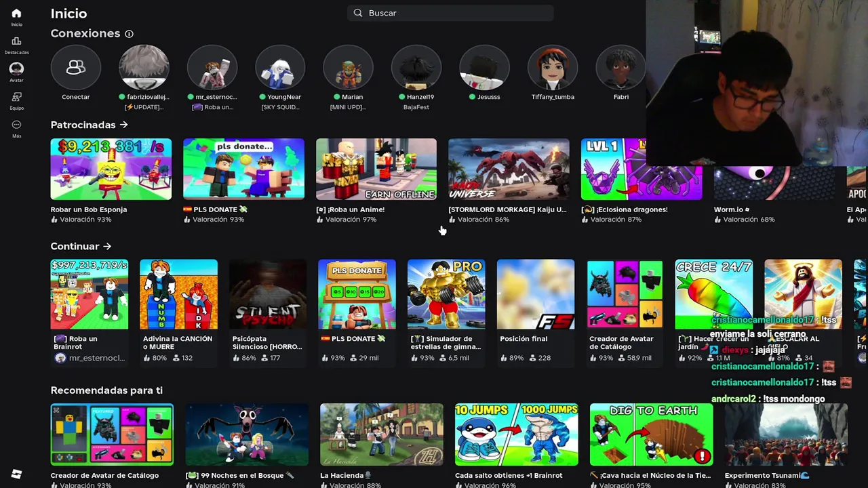This screenshot has width=868, height=488.
Task: Open Posición final game thumbnail
Action: tap(536, 294)
